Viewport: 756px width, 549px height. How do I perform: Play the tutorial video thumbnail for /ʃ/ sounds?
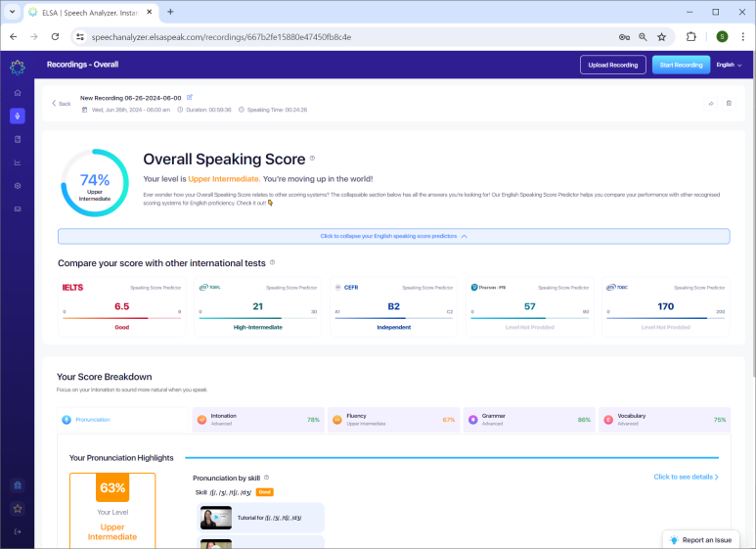click(x=216, y=518)
